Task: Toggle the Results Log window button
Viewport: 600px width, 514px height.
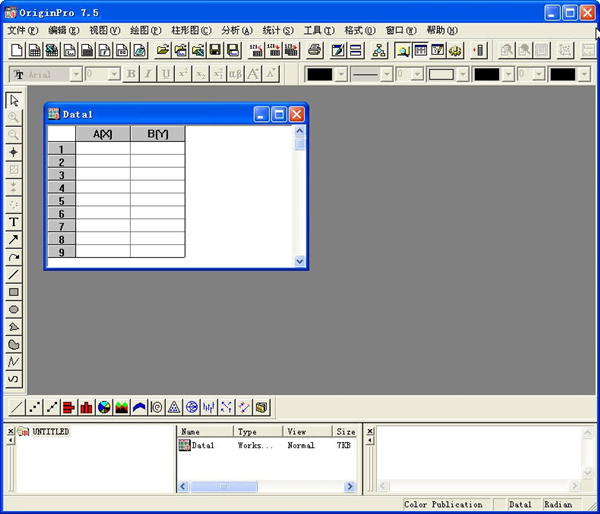Action: click(420, 50)
